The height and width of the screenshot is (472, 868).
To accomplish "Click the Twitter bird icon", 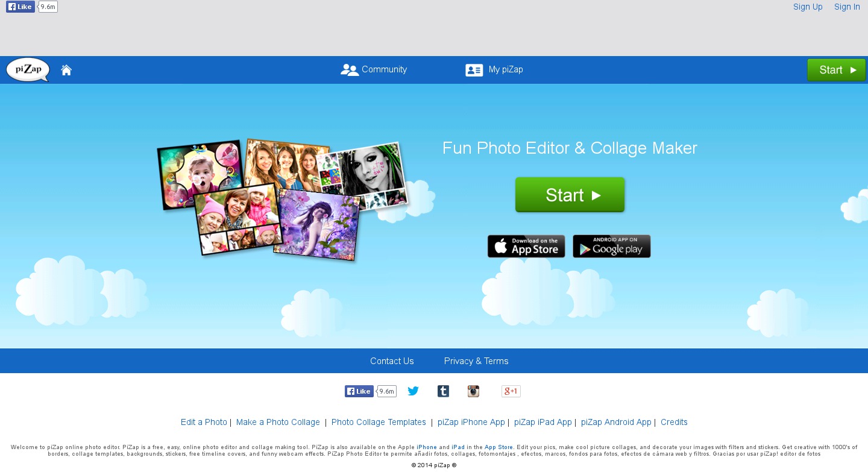I will pos(413,391).
